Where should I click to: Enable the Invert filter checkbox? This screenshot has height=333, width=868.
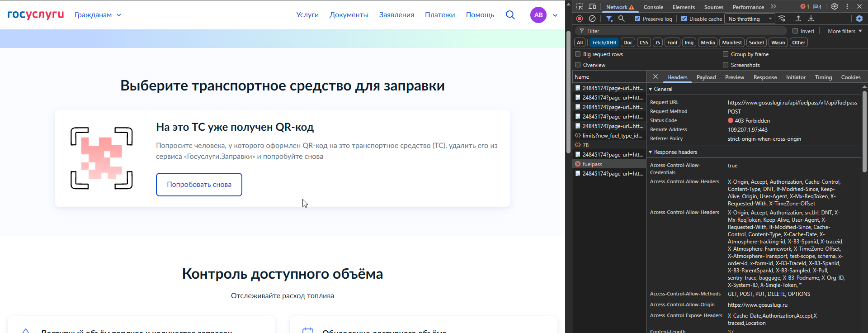coord(795,31)
